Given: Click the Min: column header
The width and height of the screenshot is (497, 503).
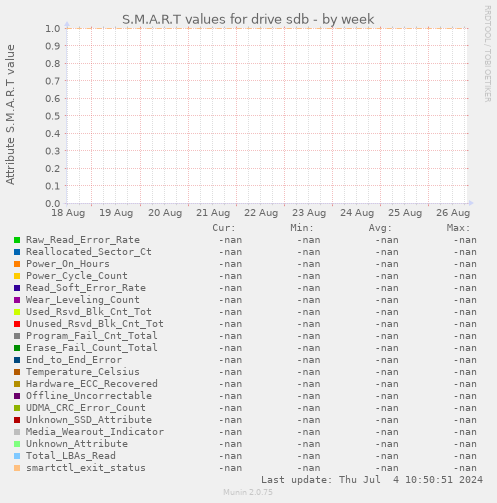Looking at the screenshot, I should pyautogui.click(x=302, y=228).
